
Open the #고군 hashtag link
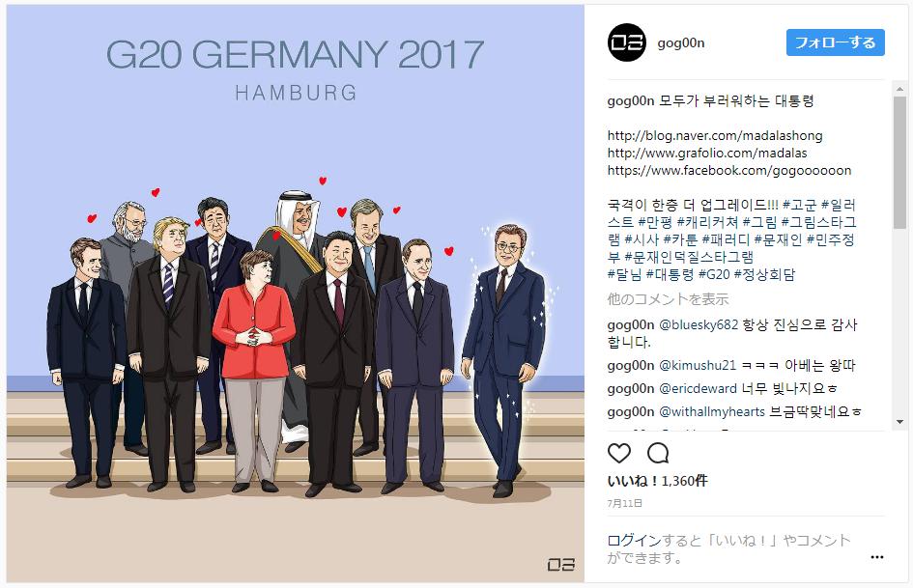(799, 205)
